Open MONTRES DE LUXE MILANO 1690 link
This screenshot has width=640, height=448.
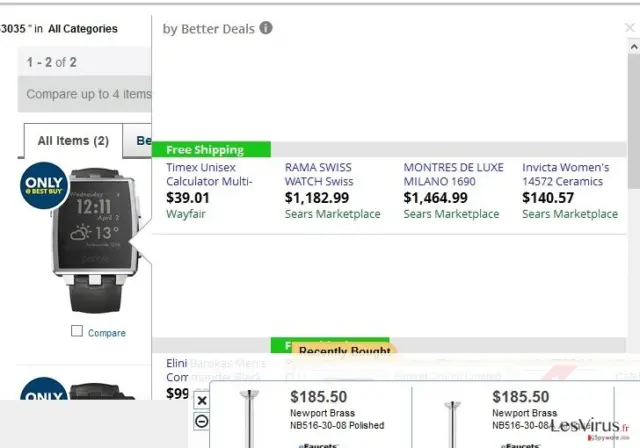pos(453,174)
